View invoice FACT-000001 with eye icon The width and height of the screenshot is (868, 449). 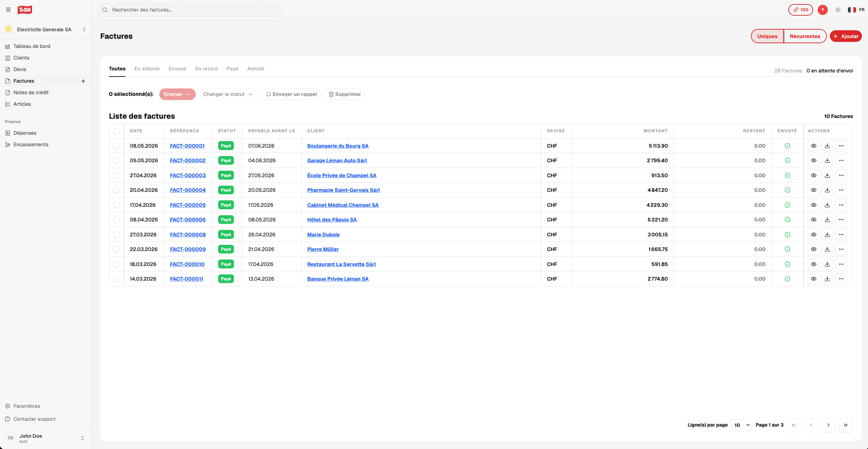pos(814,146)
